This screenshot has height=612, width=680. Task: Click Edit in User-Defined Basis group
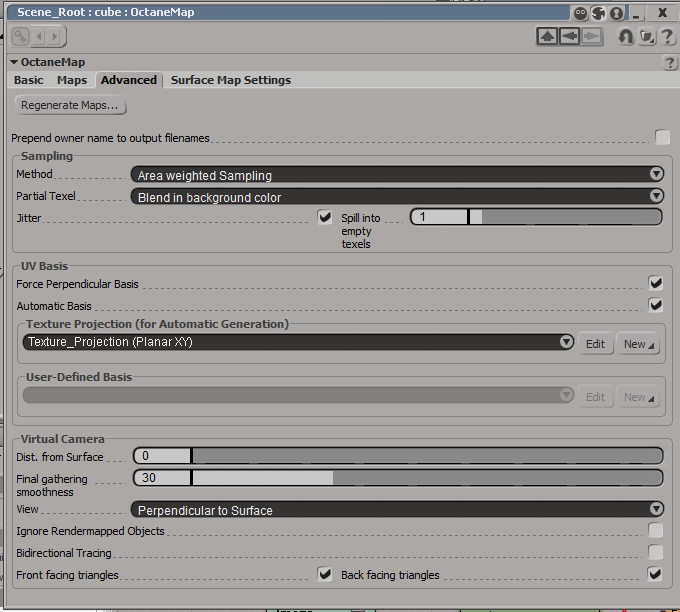point(595,397)
